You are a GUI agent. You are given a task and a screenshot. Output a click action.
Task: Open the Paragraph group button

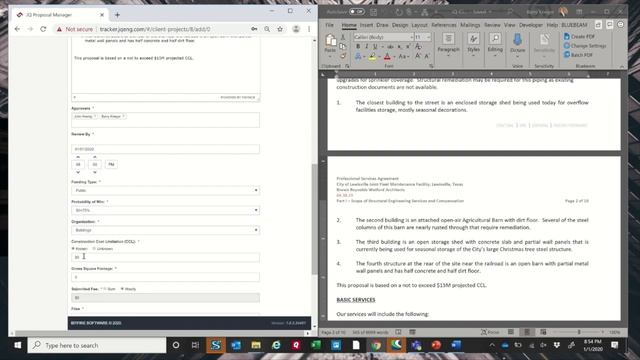pyautogui.click(x=448, y=44)
